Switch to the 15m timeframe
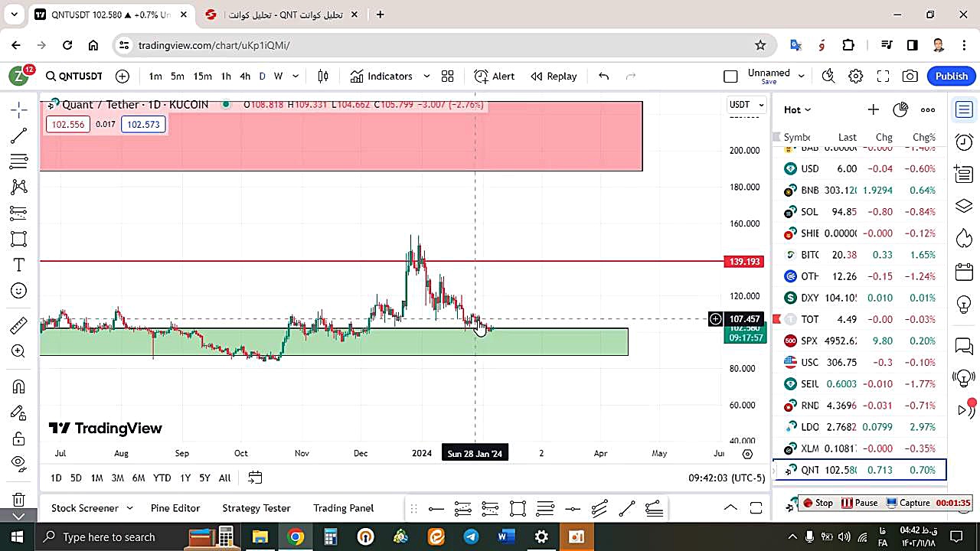 point(202,76)
